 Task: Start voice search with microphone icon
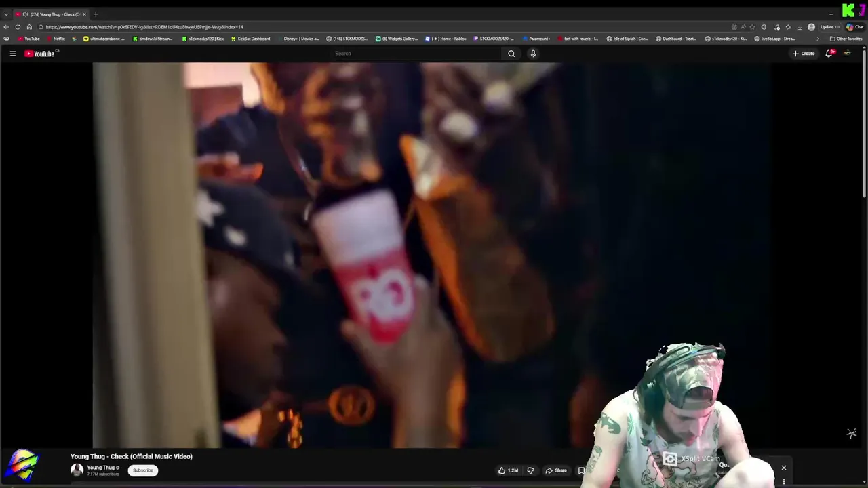click(533, 54)
